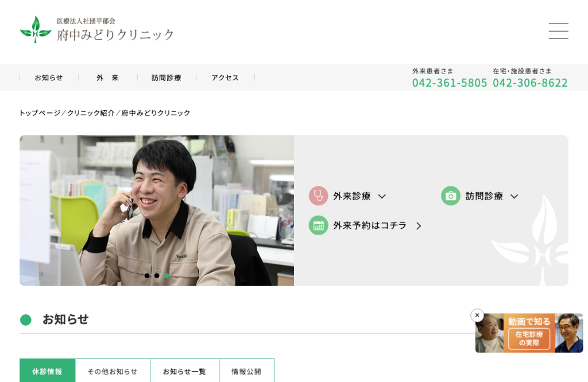Click the green leaf clinic logo

coord(36,29)
